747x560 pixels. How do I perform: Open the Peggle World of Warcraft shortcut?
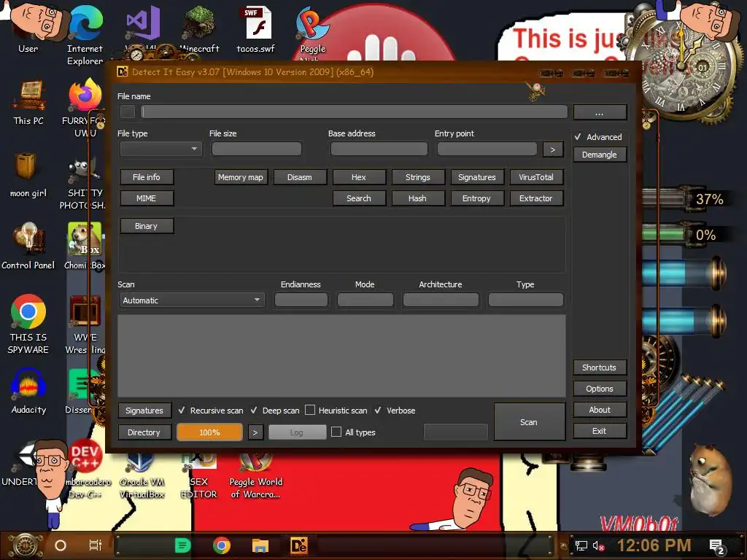click(x=256, y=476)
